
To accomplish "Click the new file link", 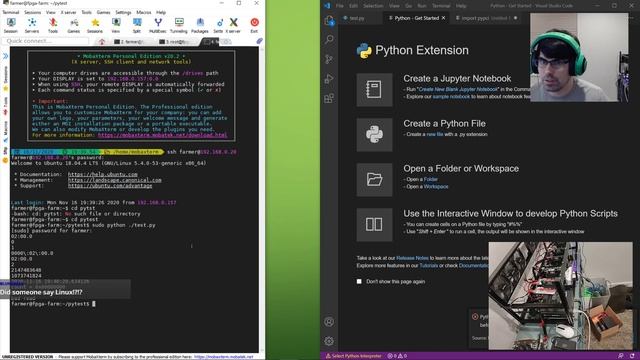I will tap(435, 134).
